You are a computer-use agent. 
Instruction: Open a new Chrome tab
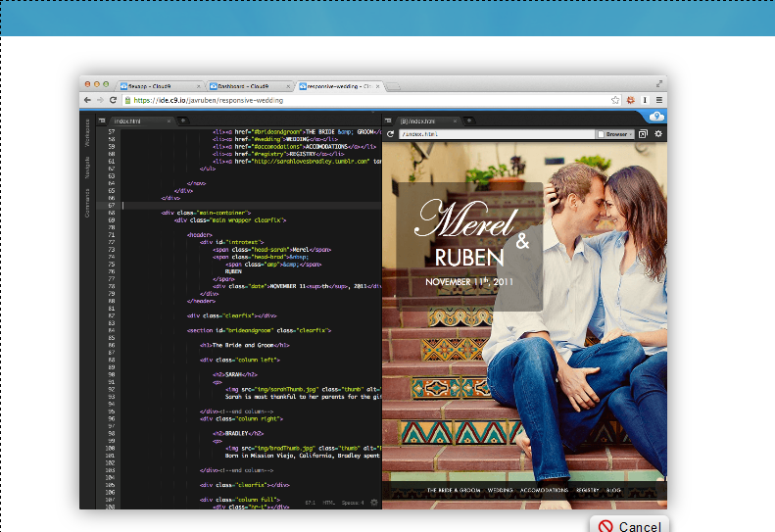point(394,86)
